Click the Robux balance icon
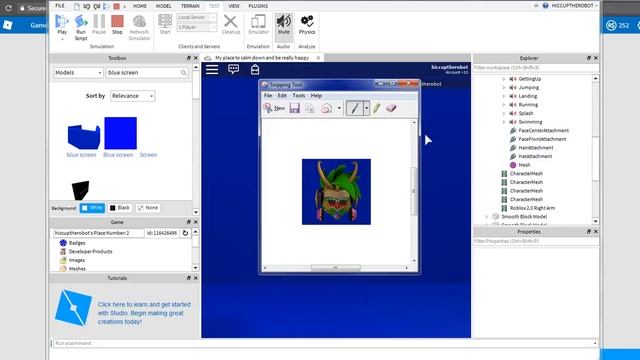640x360 pixels. (611, 25)
